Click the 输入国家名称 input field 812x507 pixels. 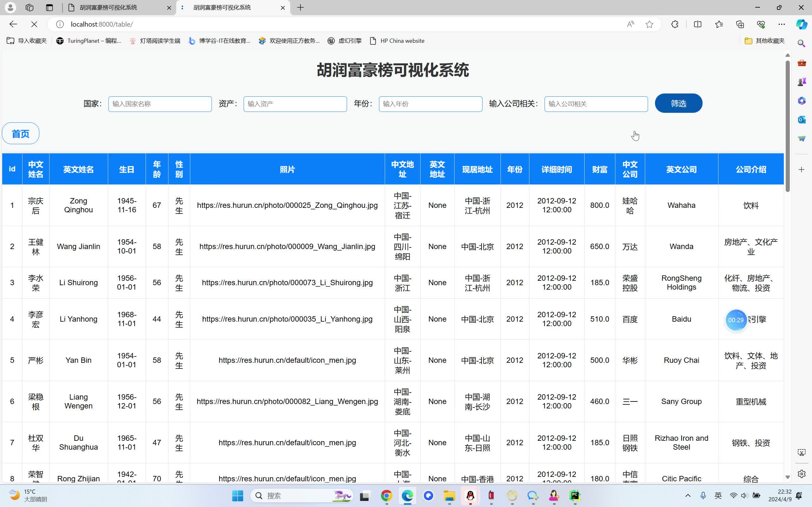pyautogui.click(x=160, y=104)
